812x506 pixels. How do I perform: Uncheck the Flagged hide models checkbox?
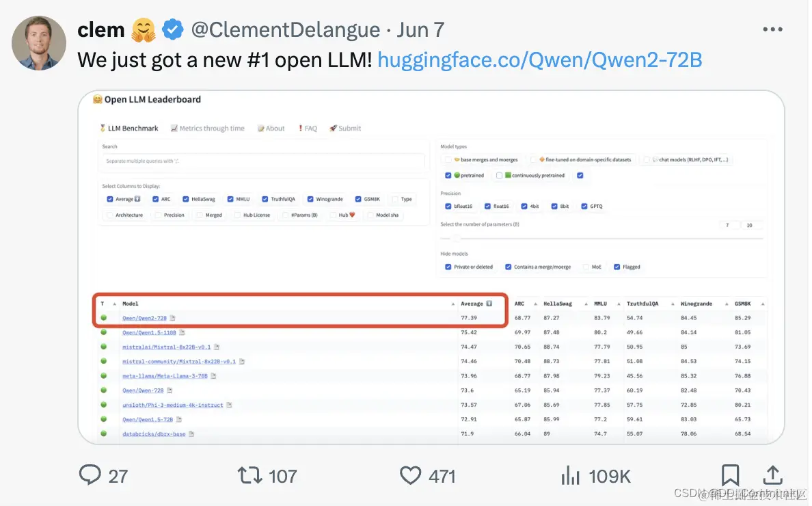click(x=617, y=267)
